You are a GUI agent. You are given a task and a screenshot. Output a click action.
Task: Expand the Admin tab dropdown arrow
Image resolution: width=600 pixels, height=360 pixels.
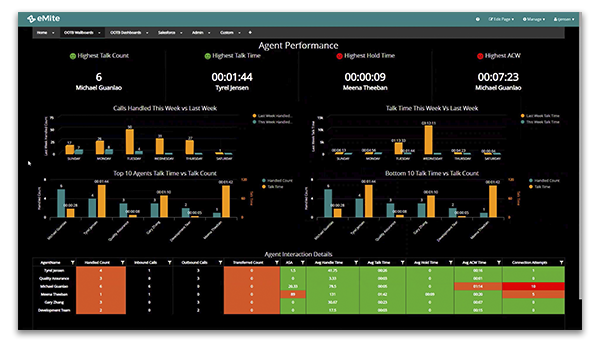coord(209,33)
